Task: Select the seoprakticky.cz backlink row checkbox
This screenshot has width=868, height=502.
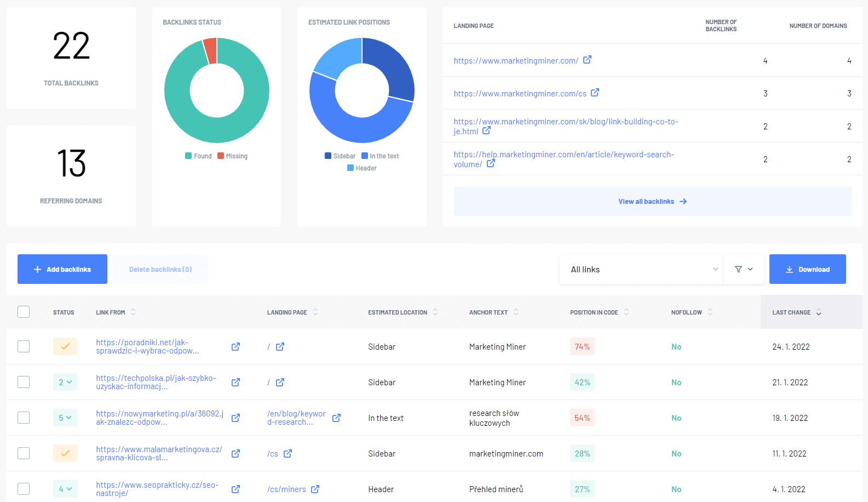Action: (24, 489)
